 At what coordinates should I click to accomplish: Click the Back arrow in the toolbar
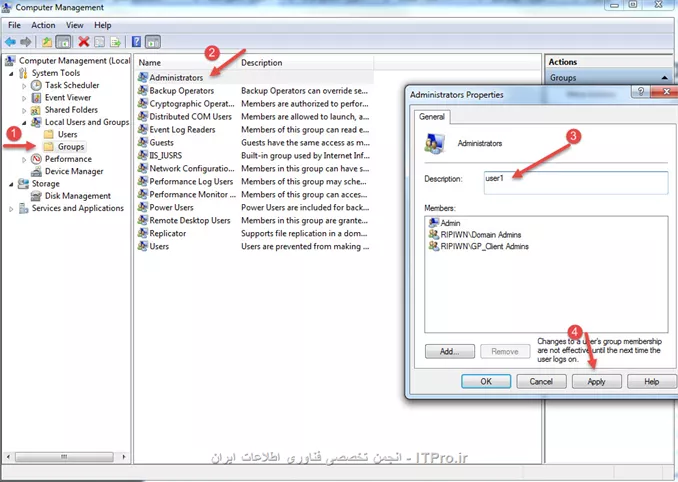(10, 42)
